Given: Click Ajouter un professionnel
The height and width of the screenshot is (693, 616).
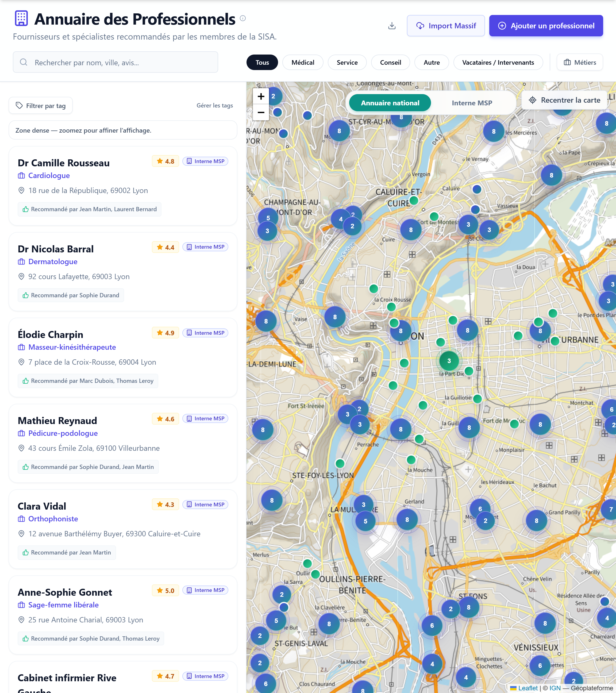Looking at the screenshot, I should [x=546, y=26].
